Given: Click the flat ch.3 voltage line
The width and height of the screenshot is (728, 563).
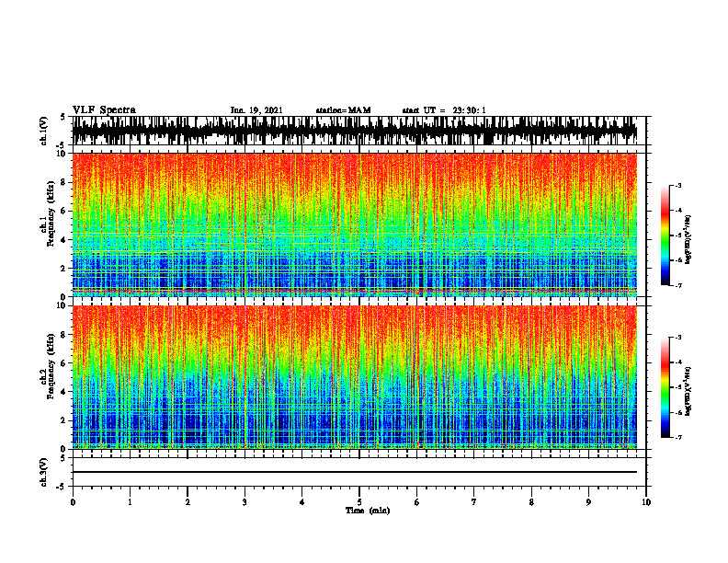Looking at the screenshot, I should [354, 472].
